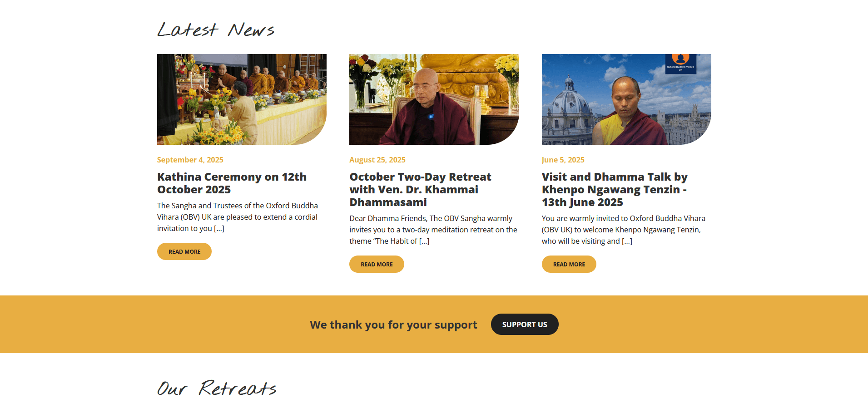Click Read More under Kathina Ceremony
Image resolution: width=868 pixels, height=408 pixels.
[x=184, y=251]
